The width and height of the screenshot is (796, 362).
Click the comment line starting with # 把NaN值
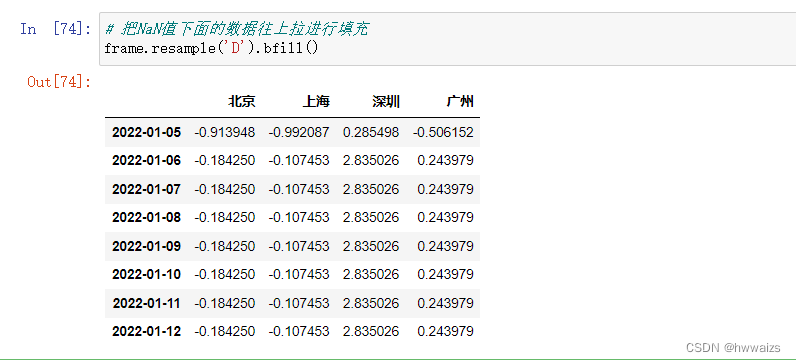[236, 29]
